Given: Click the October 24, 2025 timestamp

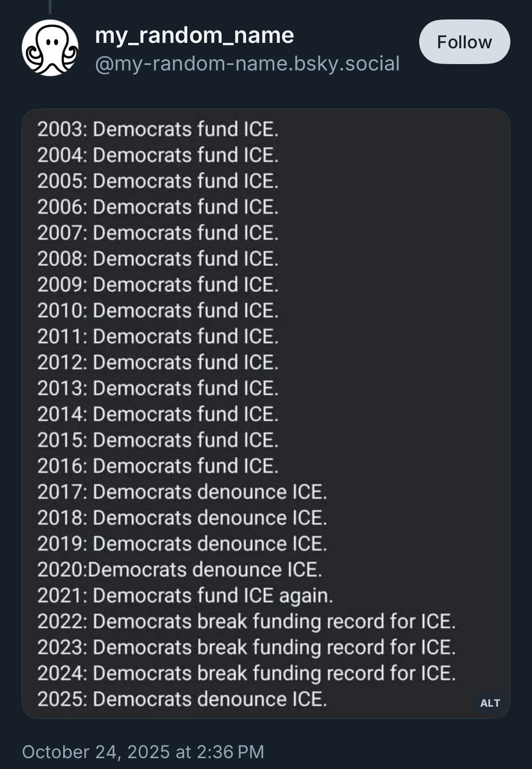Looking at the screenshot, I should click(x=143, y=752).
